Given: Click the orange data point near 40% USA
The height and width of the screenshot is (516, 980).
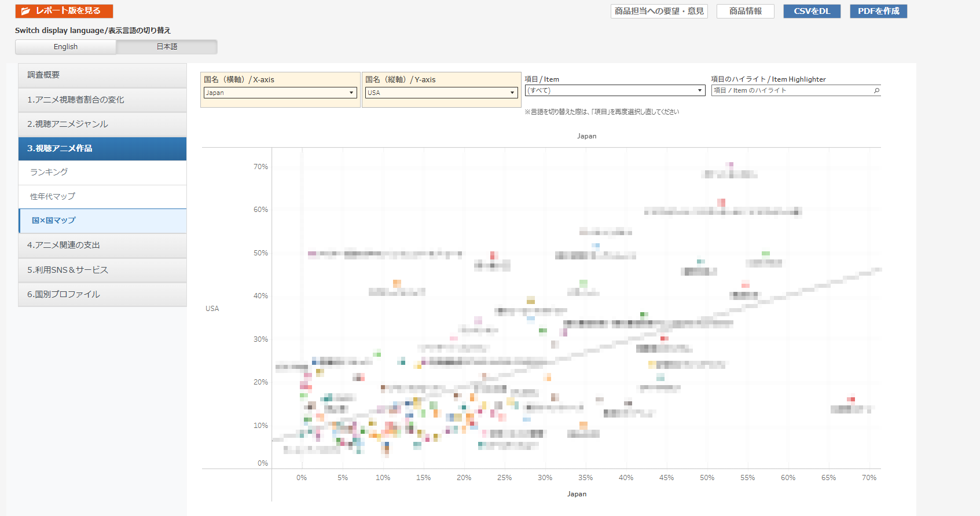Looking at the screenshot, I should [397, 283].
